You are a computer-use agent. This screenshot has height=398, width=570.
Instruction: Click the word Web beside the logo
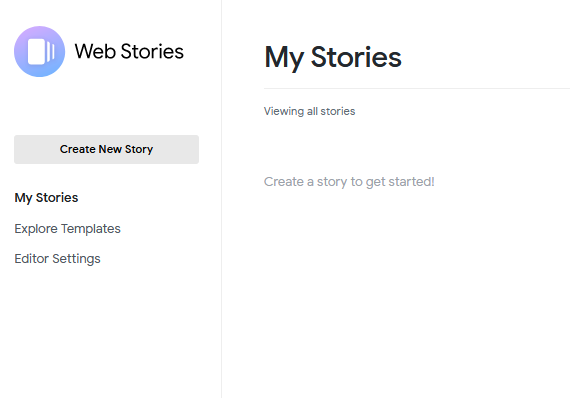coord(96,51)
